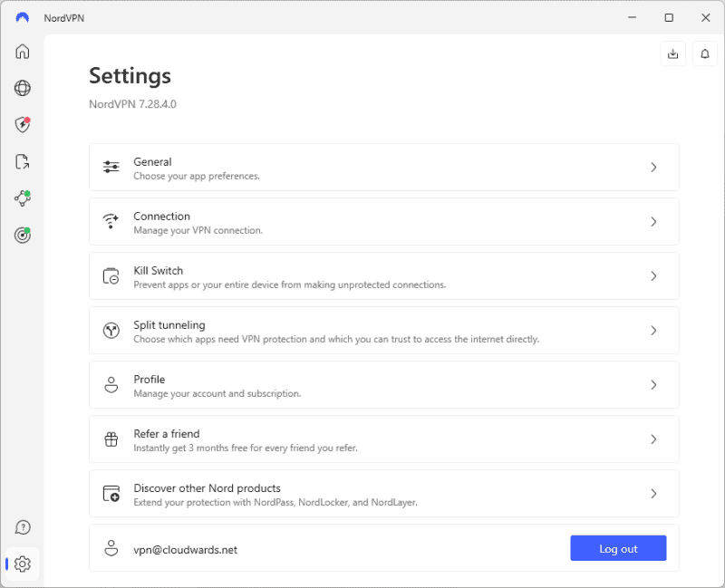Open Refer a friend via its chevron
This screenshot has width=725, height=588.
point(653,439)
